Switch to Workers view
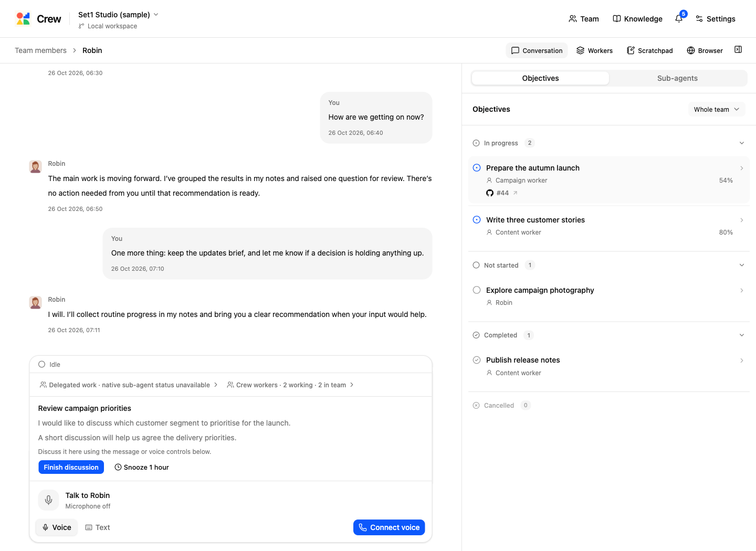This screenshot has height=551, width=756. coord(594,50)
